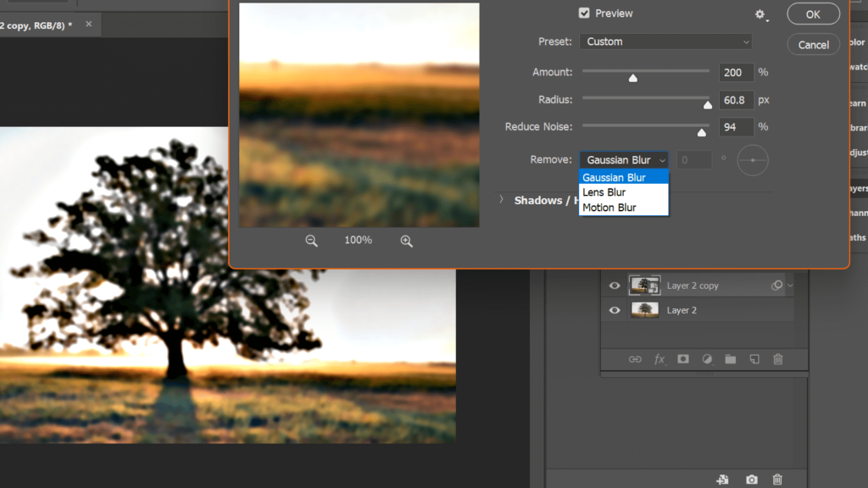Open the Smart Sharpen settings gear menu
Image resolution: width=868 pixels, height=488 pixels.
pyautogui.click(x=760, y=15)
